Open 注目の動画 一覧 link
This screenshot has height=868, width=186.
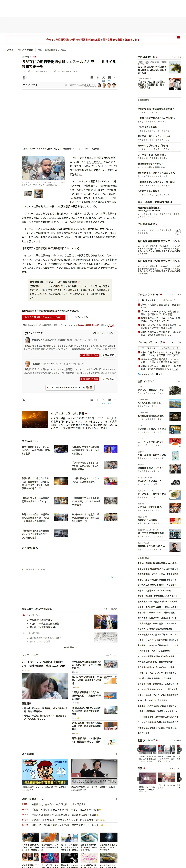[115, 754]
